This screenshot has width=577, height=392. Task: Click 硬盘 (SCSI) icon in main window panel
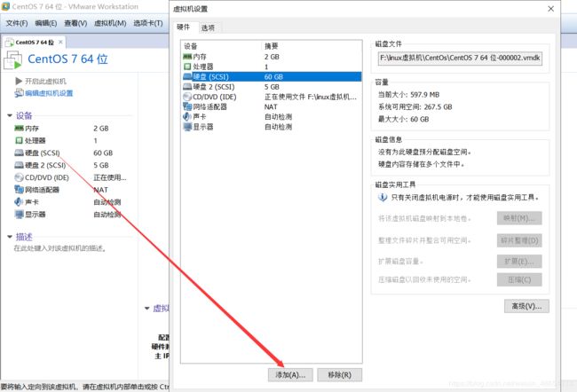coord(20,153)
